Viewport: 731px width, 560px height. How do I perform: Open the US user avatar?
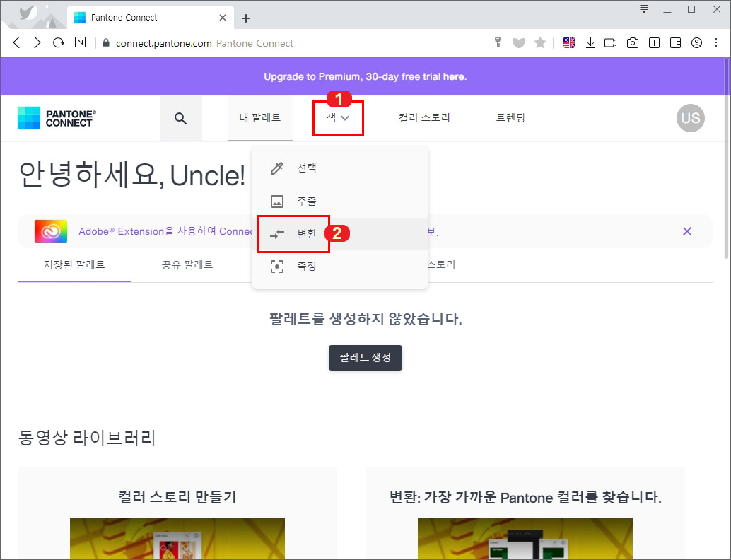[x=691, y=118]
